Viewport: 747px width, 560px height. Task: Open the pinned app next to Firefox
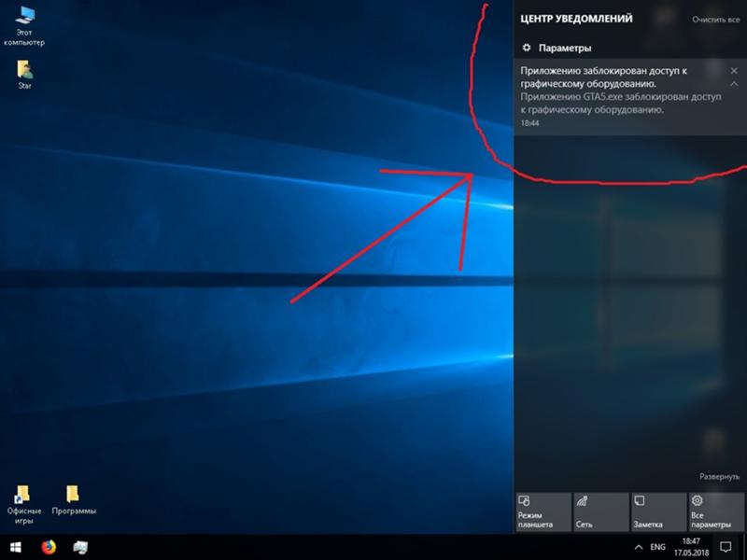(x=80, y=547)
